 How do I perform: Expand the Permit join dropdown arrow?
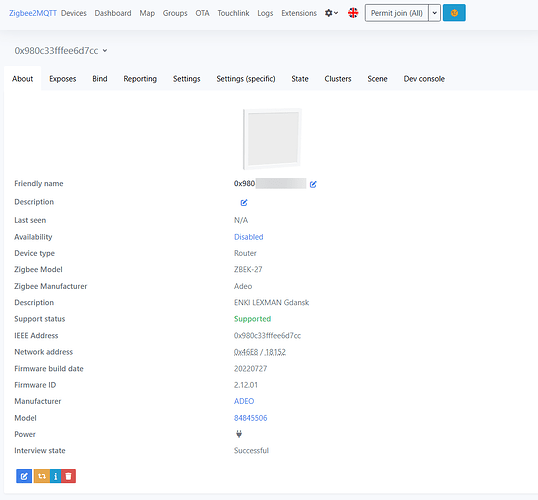(x=434, y=13)
